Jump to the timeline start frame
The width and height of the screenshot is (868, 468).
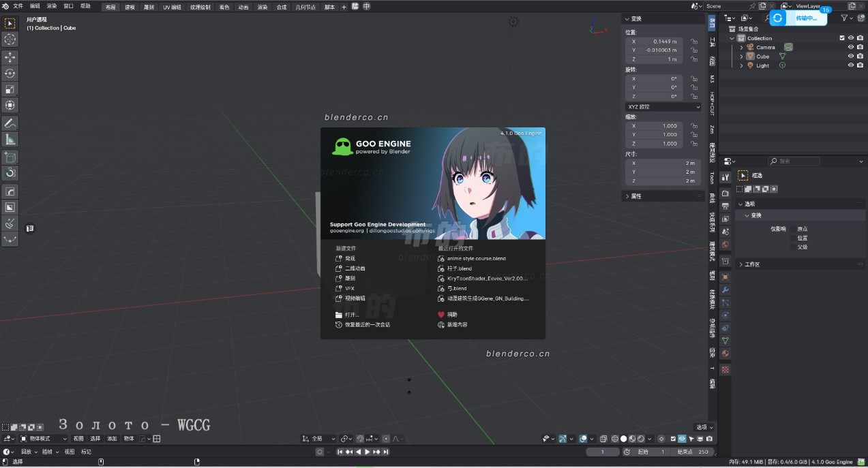(x=340, y=452)
